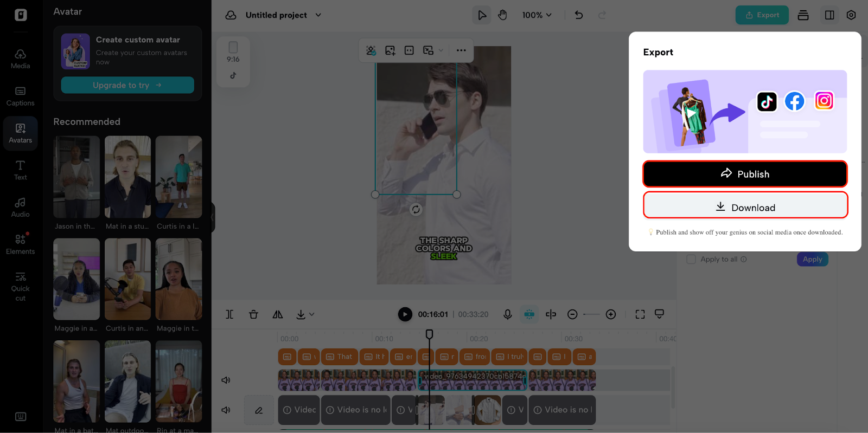Zoom in the timeline
Screen dimensions: 868x433
coord(611,314)
